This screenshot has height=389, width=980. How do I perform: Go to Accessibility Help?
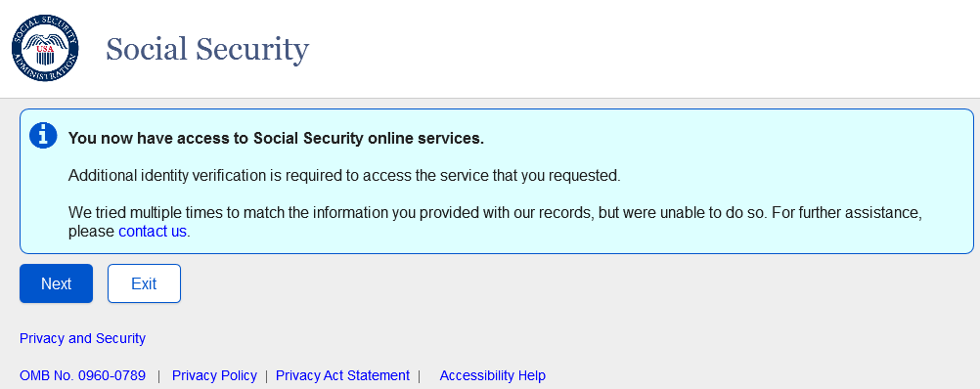click(x=493, y=376)
